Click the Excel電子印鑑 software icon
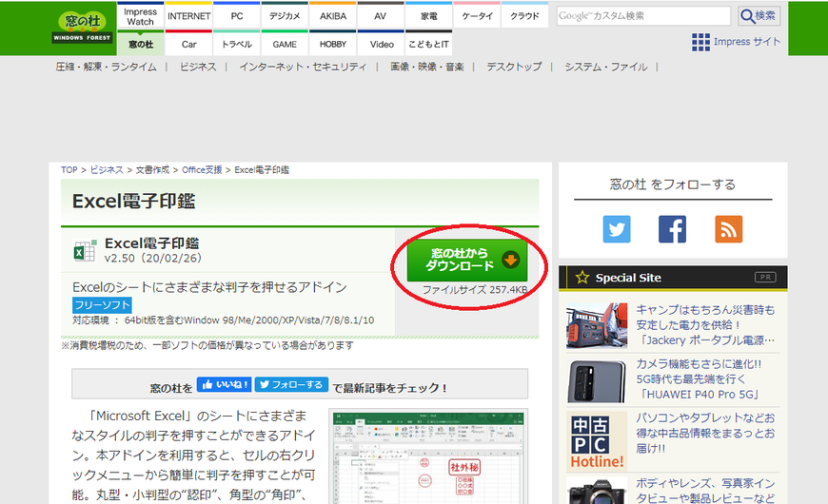 pos(85,251)
